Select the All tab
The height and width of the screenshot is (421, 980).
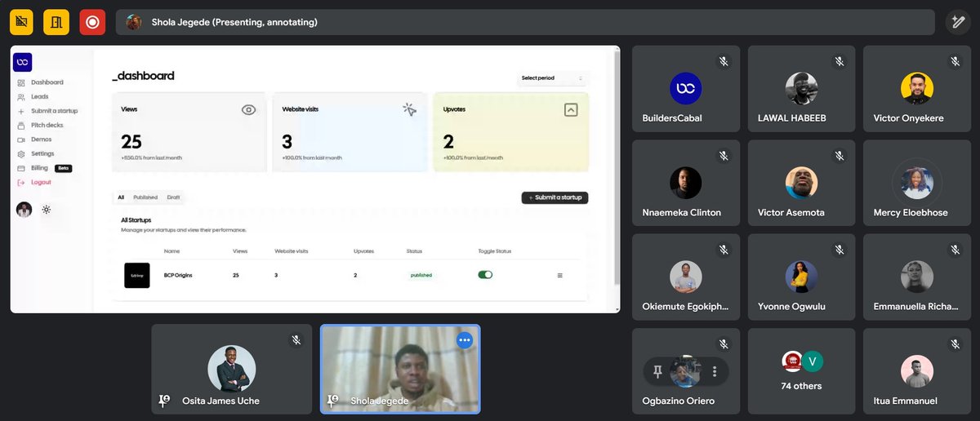coord(121,197)
